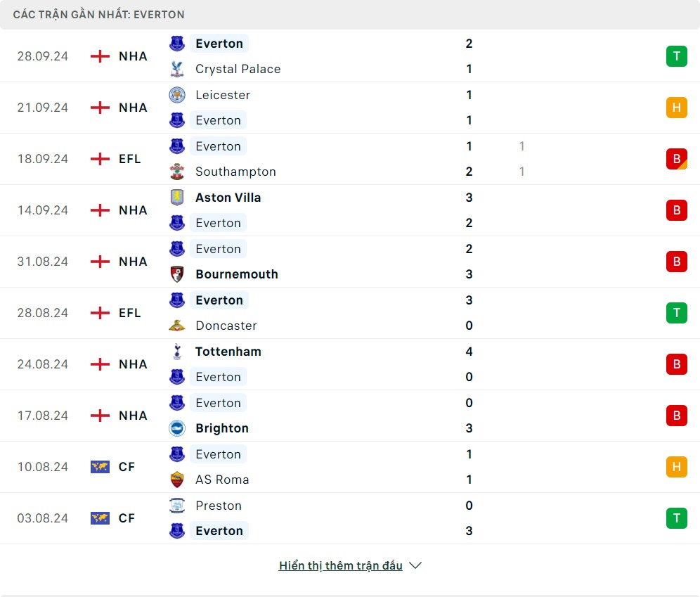
Task: Click the AS Roma club crest
Action: (x=177, y=480)
